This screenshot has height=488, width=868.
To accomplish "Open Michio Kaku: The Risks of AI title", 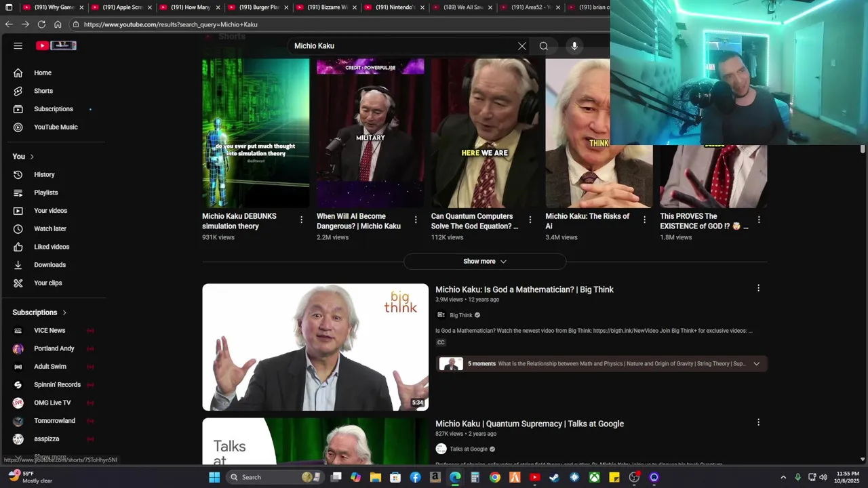I will tap(587, 221).
